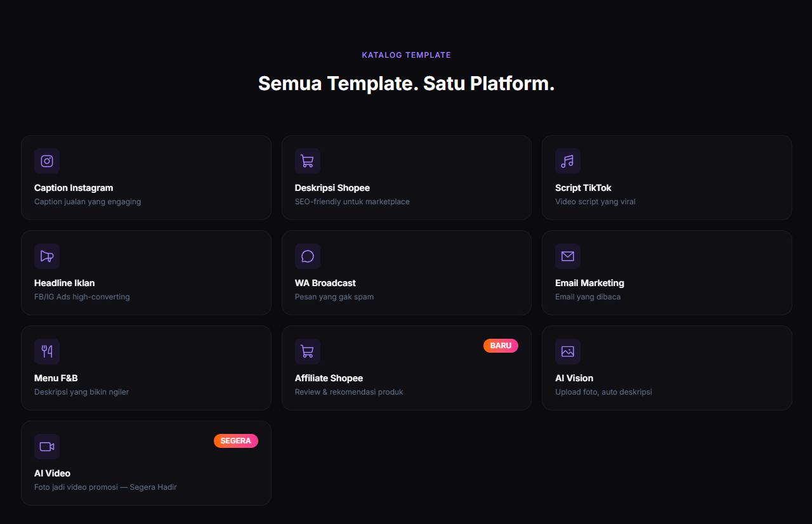The width and height of the screenshot is (812, 524).
Task: Click the Instagram camera icon
Action: tap(47, 161)
